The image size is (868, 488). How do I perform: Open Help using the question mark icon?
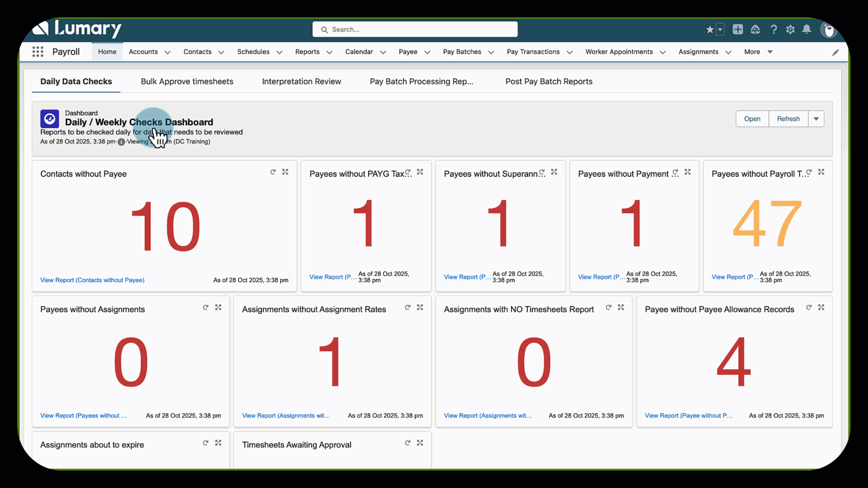tap(774, 29)
